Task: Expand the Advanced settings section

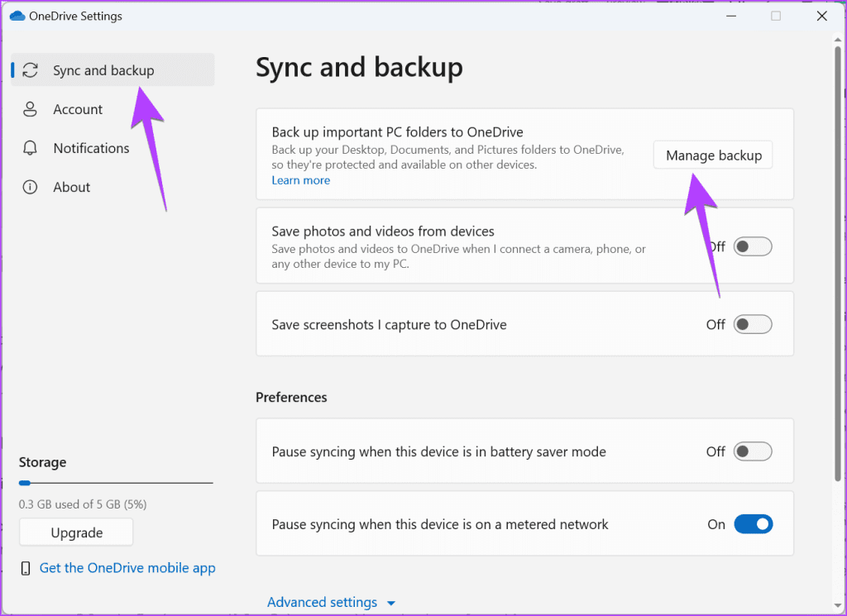Action: click(323, 603)
